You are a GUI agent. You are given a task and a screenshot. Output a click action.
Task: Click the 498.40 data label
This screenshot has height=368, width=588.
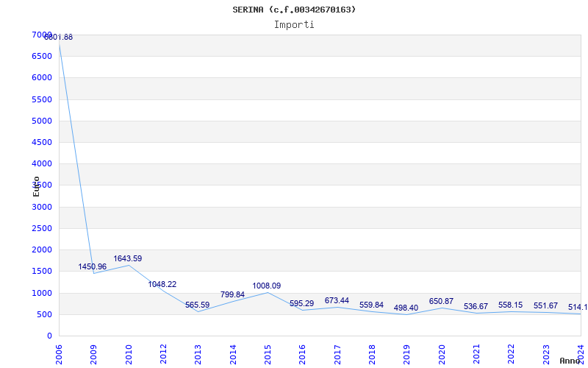(406, 308)
